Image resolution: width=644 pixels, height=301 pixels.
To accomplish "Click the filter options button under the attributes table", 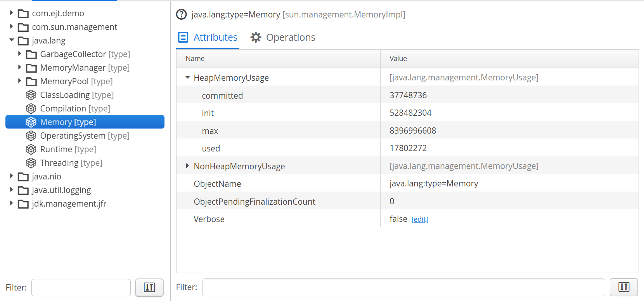I will click(x=624, y=287).
